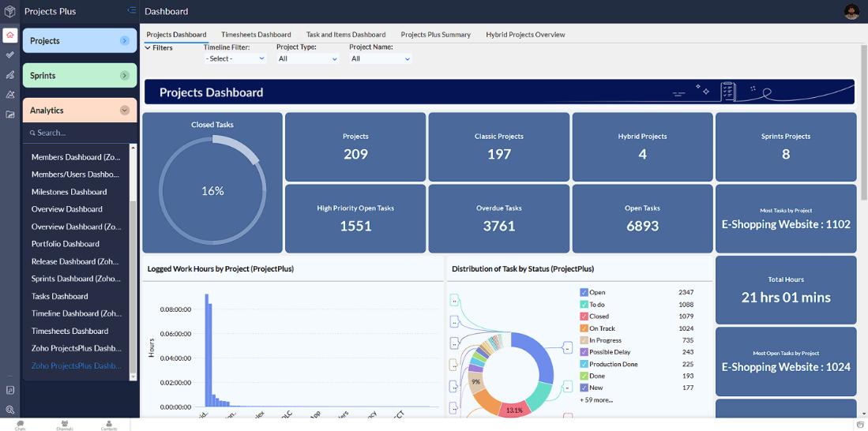
Task: Open the tasks checkmark icon in sidebar
Action: point(10,54)
